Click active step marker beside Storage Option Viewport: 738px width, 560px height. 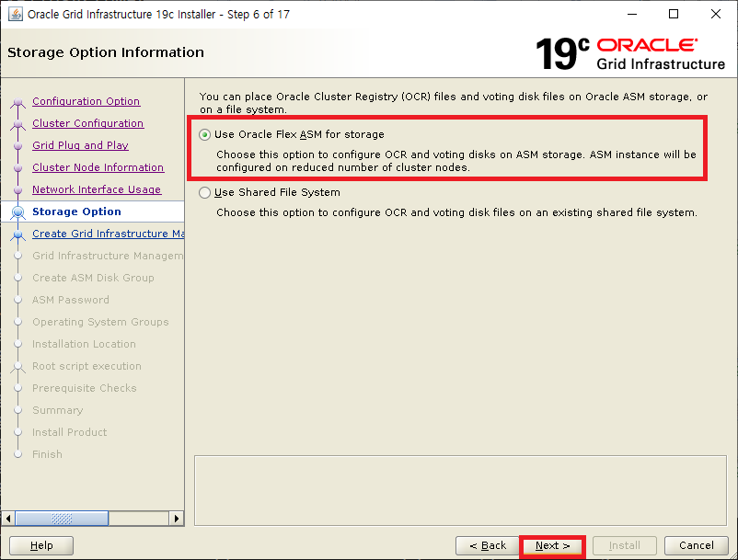[x=17, y=213]
